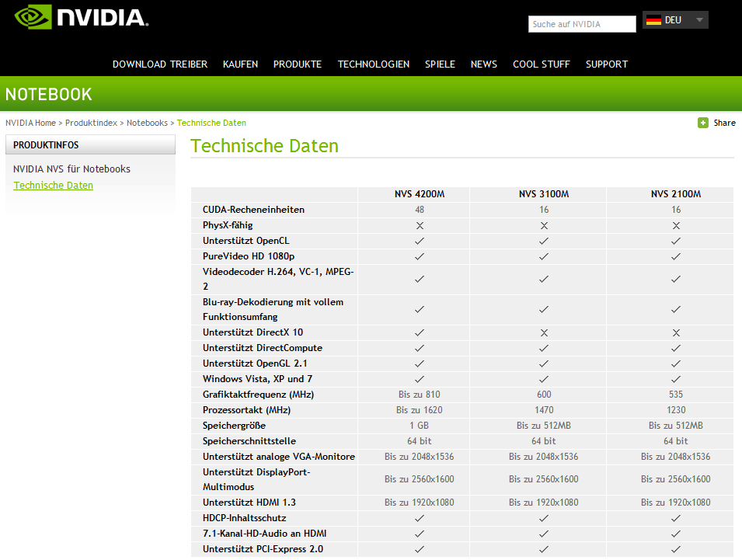The height and width of the screenshot is (560, 742).
Task: Click NVS 3100M PhysX-fähig cross mark
Action: (x=544, y=225)
